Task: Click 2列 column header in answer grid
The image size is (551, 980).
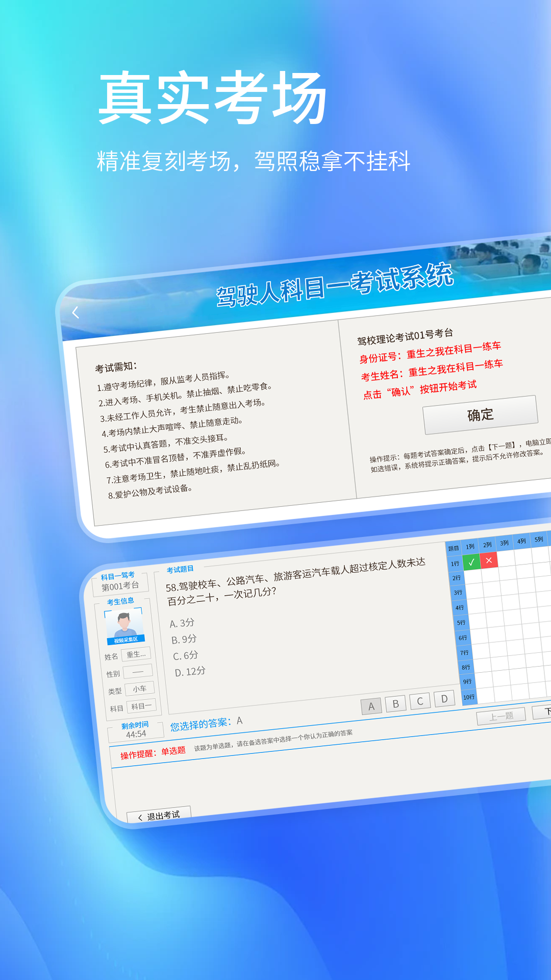Action: point(488,545)
